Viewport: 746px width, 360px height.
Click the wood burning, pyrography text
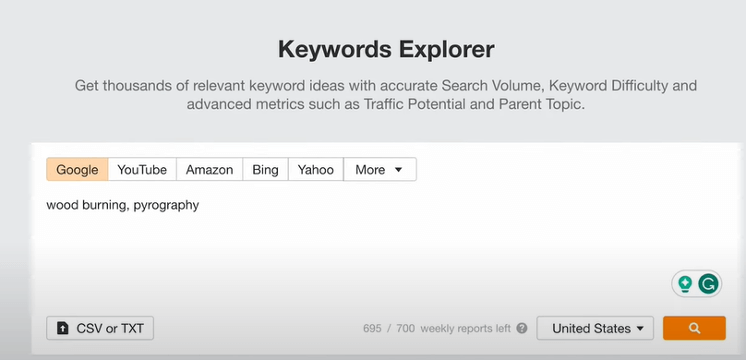[123, 205]
